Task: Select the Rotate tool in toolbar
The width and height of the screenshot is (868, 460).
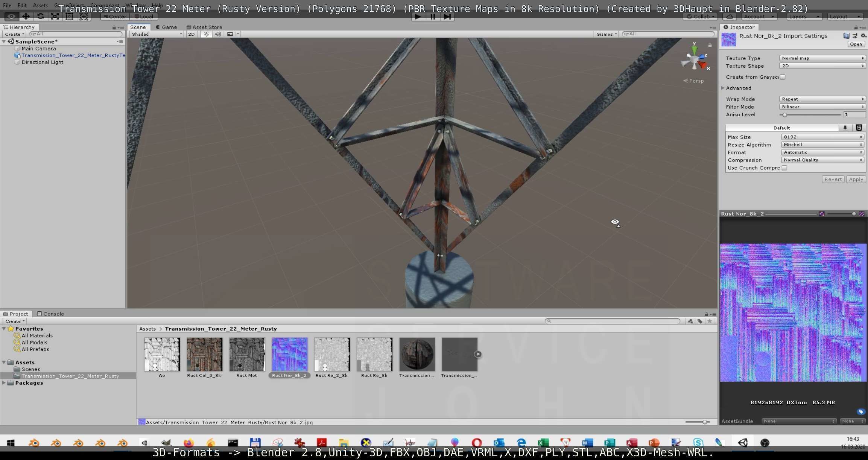Action: click(40, 17)
